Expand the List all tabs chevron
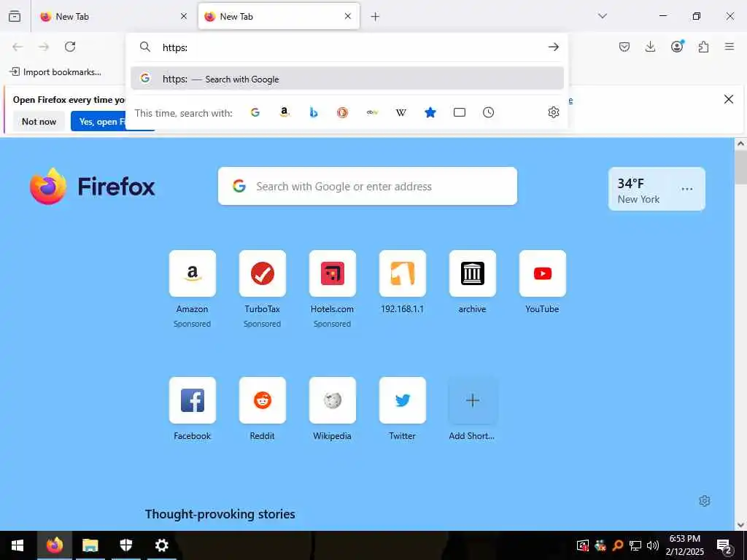Image resolution: width=747 pixels, height=560 pixels. click(602, 16)
